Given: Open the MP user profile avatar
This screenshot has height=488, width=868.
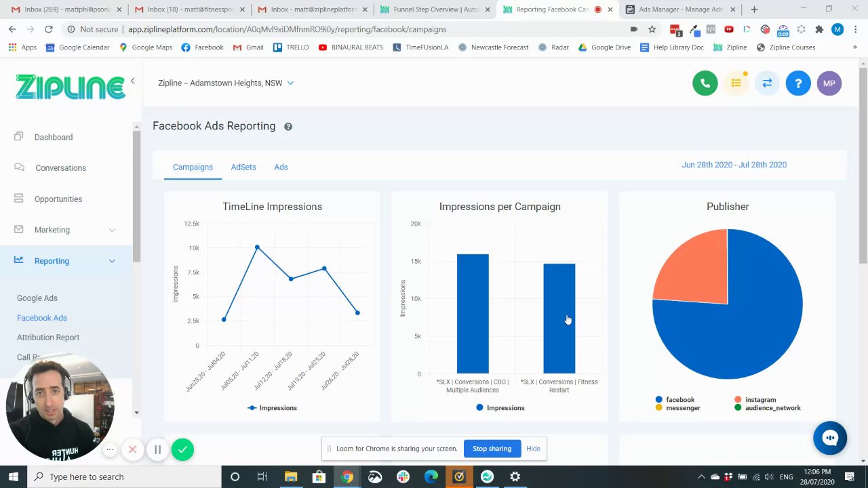Looking at the screenshot, I should point(829,83).
